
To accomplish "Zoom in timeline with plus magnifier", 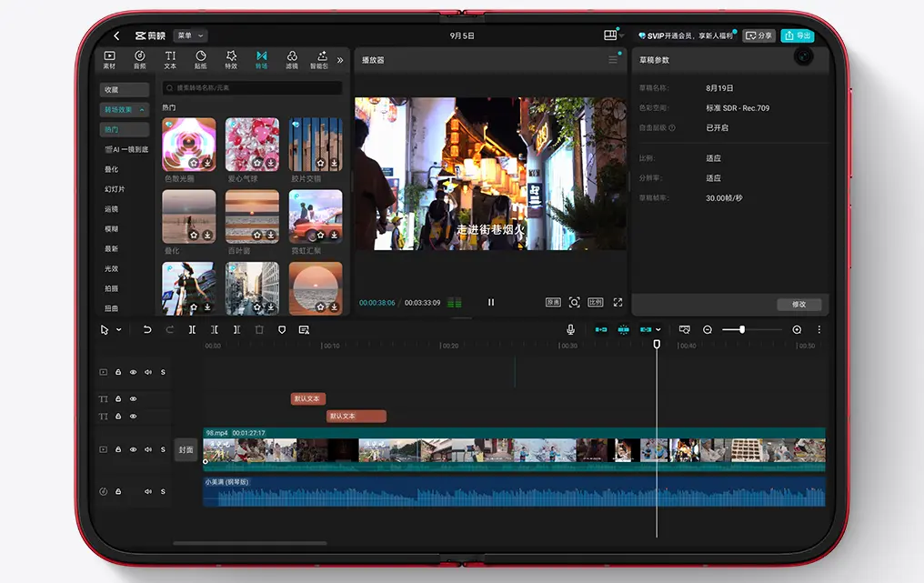I will pyautogui.click(x=797, y=329).
